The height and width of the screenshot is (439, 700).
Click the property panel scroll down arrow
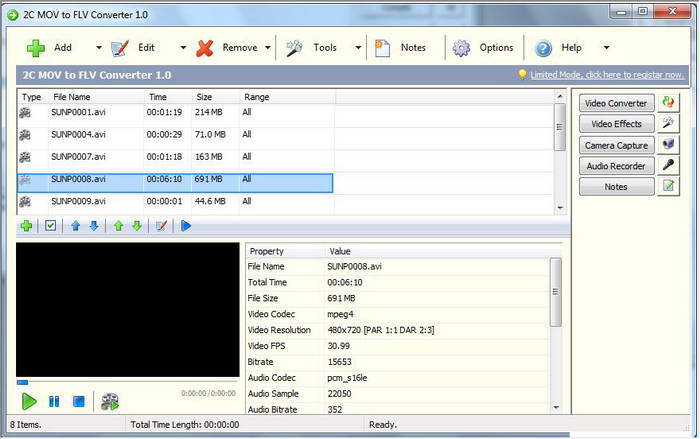556,407
